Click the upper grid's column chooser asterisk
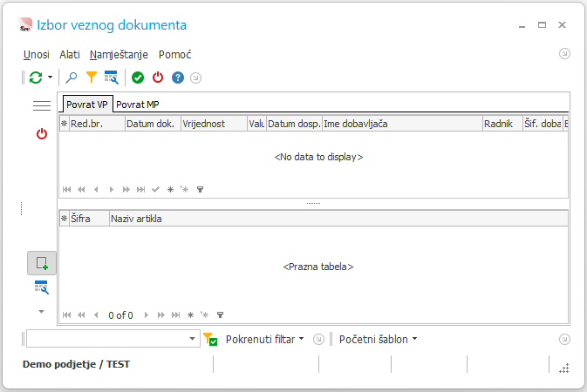Screen dimensions: 587x392 tap(65, 124)
